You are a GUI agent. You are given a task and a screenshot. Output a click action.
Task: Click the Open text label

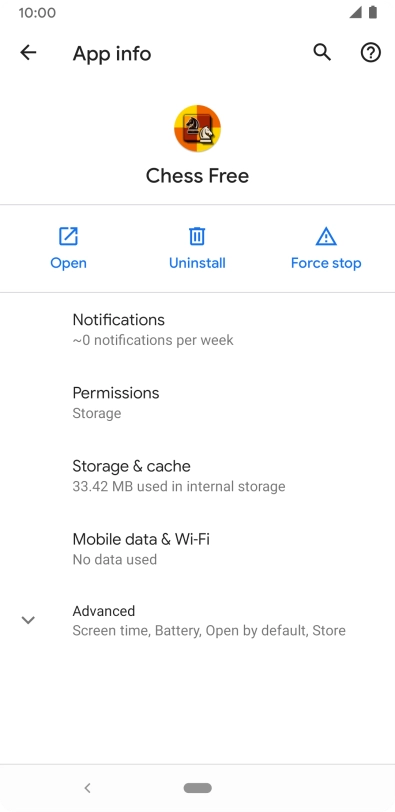(68, 263)
